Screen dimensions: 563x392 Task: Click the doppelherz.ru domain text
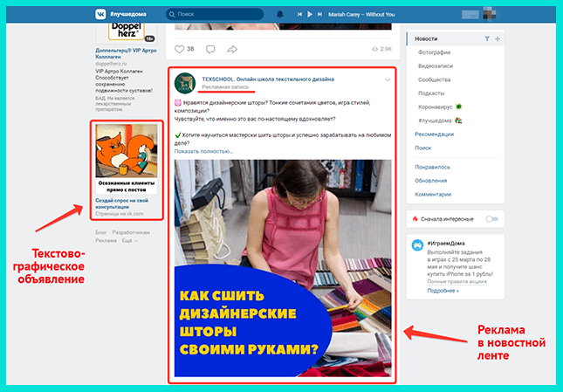coord(111,64)
